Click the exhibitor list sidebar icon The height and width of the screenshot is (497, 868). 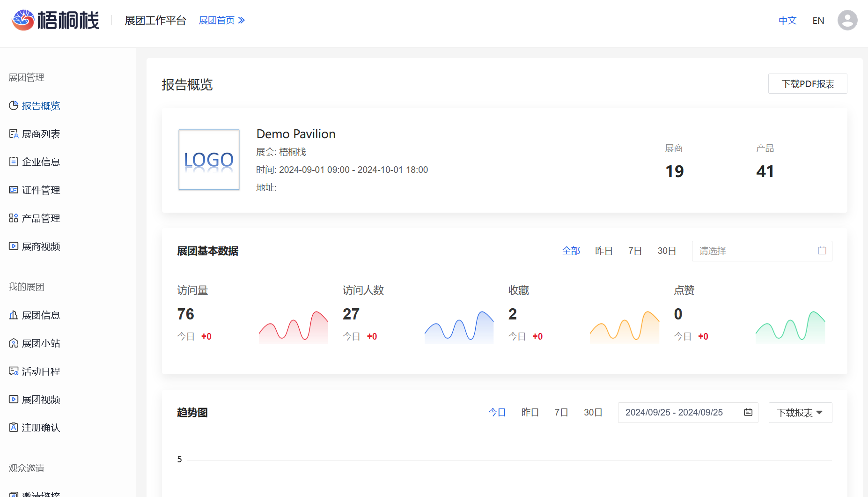tap(14, 134)
